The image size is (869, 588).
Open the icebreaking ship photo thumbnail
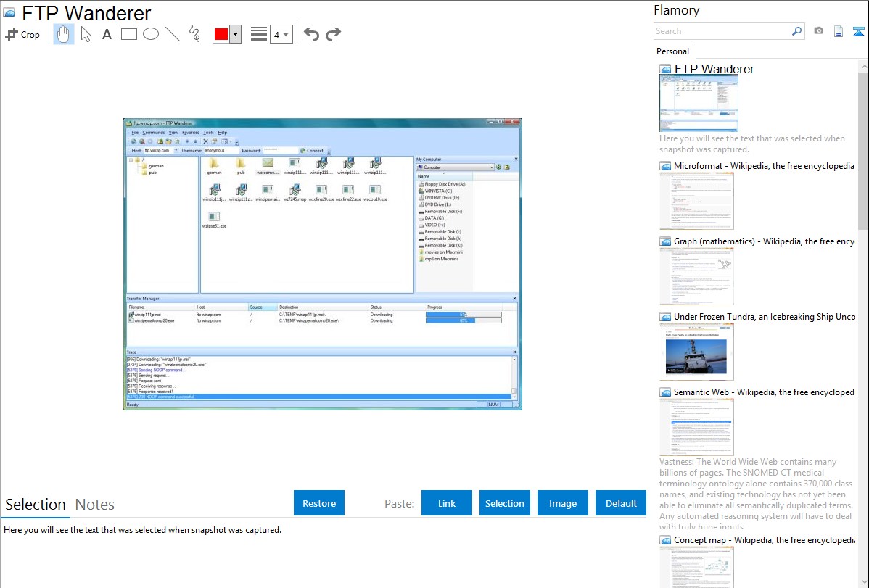click(696, 352)
